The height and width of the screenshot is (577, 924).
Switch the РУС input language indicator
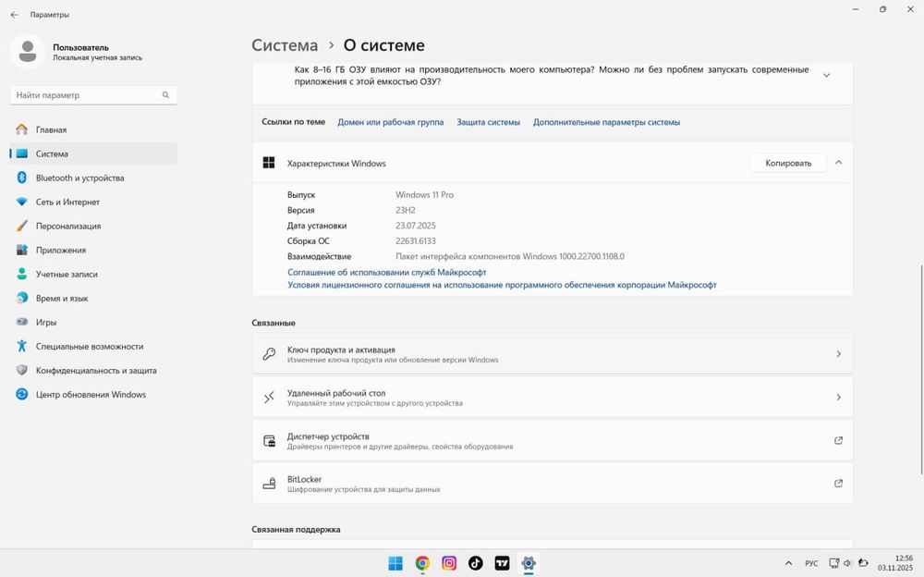[x=811, y=563]
